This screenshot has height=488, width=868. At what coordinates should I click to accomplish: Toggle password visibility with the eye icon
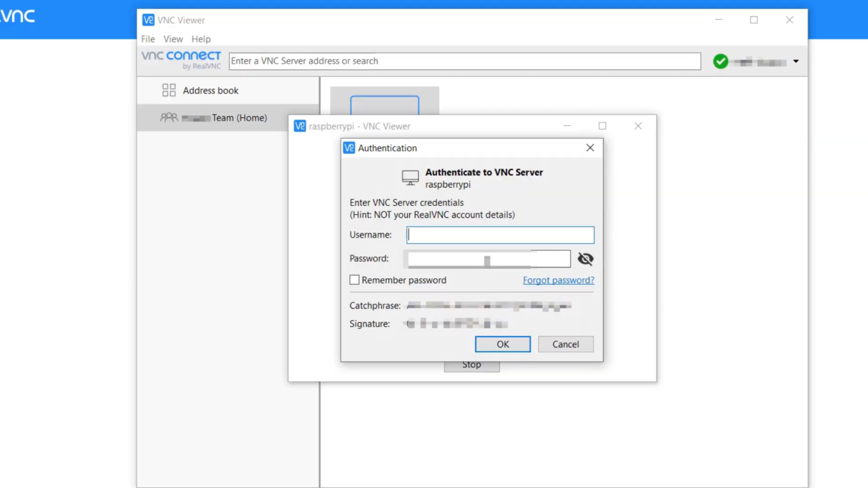point(585,258)
